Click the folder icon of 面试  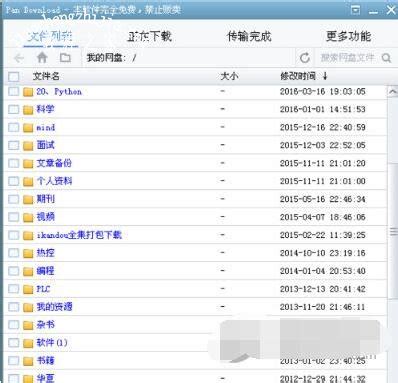pyautogui.click(x=28, y=146)
